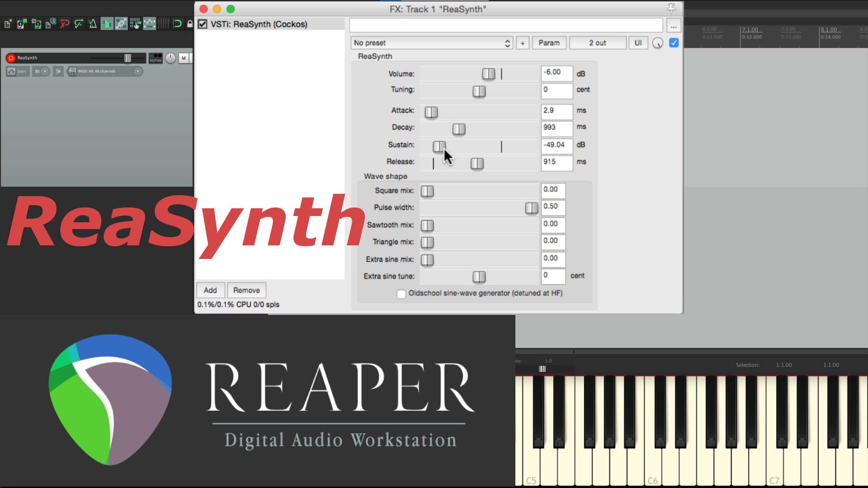Viewport: 868px width, 488px height.
Task: Click the Decay value field 993
Action: (557, 128)
